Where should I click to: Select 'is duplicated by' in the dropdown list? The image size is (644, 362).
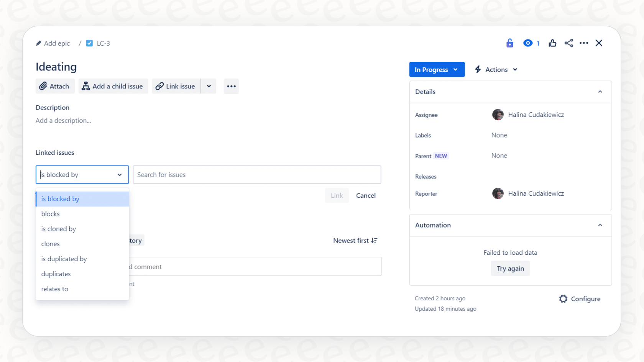click(x=64, y=259)
